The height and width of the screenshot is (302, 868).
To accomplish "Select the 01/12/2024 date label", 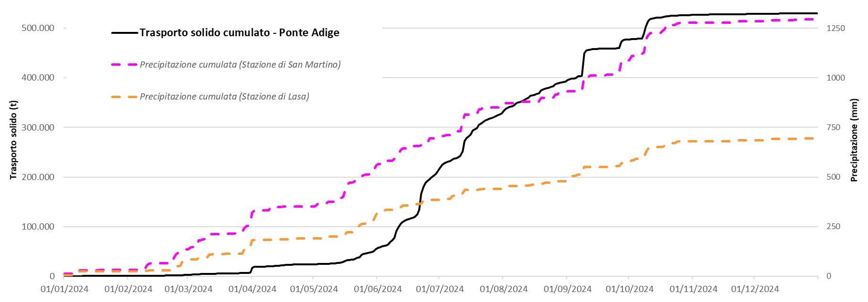I will coord(754,289).
